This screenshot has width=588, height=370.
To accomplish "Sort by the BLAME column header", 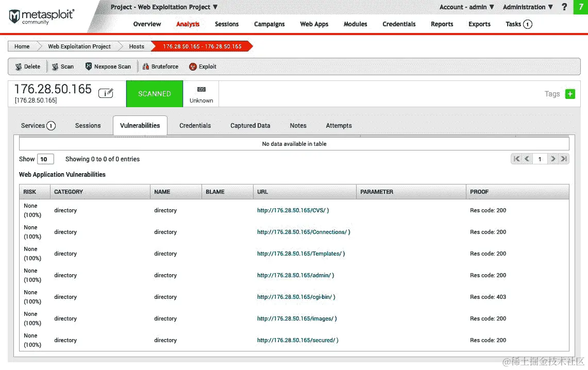I will coord(227,192).
